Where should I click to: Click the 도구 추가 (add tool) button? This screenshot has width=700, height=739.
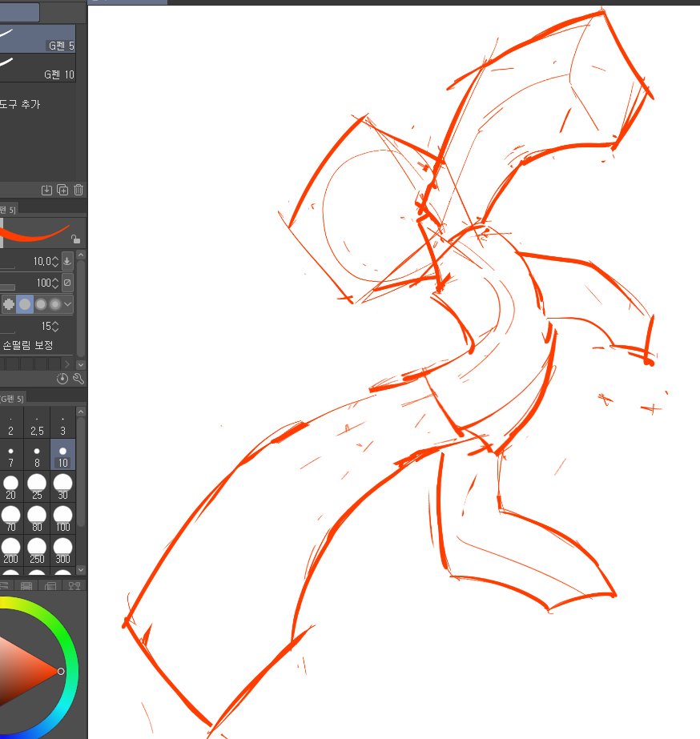(20, 104)
